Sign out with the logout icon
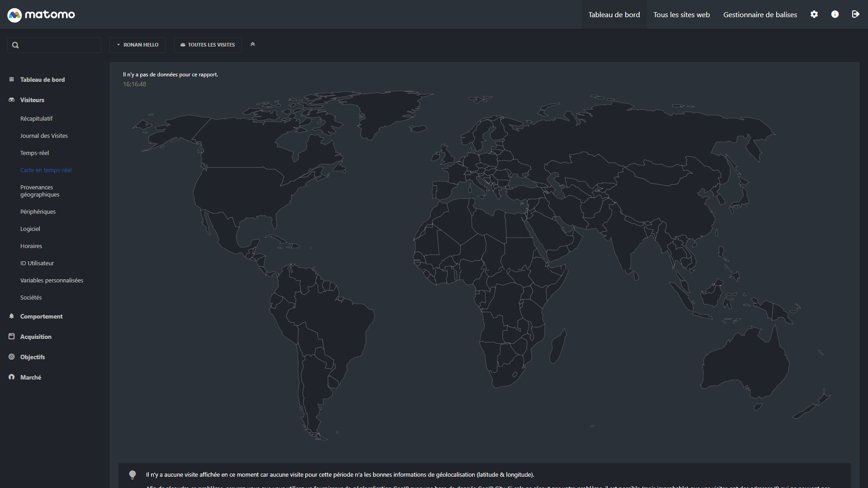 tap(855, 14)
